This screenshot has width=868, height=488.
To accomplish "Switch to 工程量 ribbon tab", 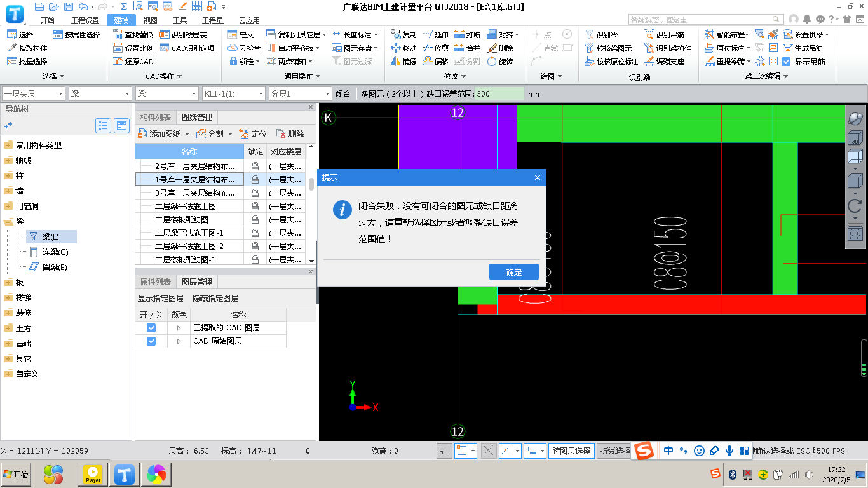I will click(x=213, y=20).
